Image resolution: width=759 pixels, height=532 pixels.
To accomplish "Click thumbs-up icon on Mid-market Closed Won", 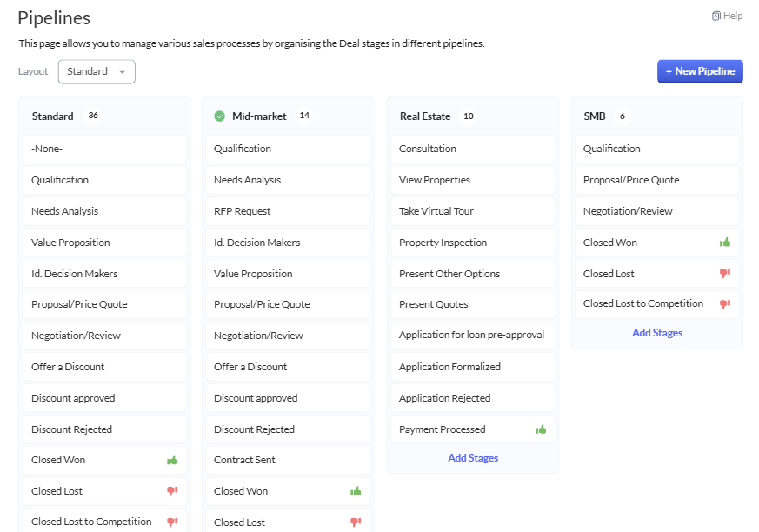I will click(x=356, y=491).
